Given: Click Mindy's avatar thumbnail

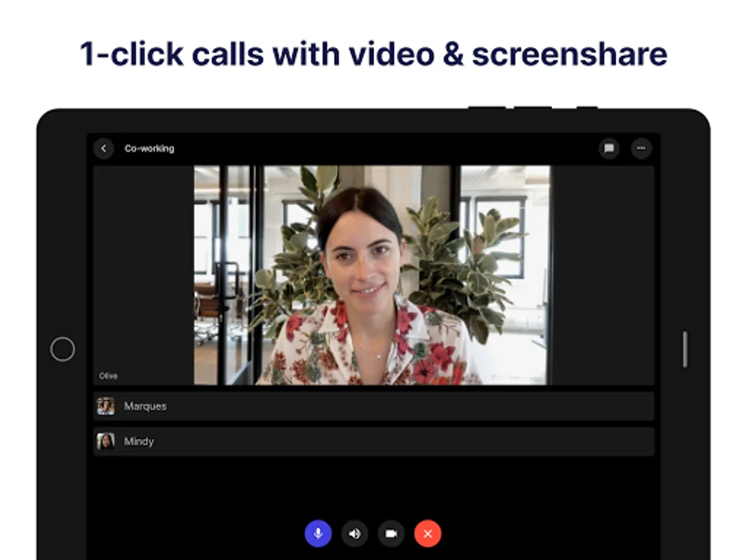Looking at the screenshot, I should [106, 442].
